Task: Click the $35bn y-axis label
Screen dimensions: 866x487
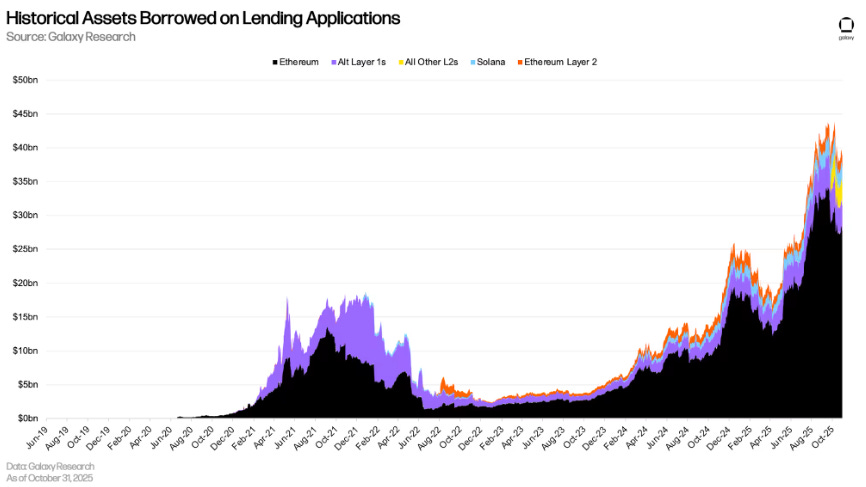Action: click(25, 182)
